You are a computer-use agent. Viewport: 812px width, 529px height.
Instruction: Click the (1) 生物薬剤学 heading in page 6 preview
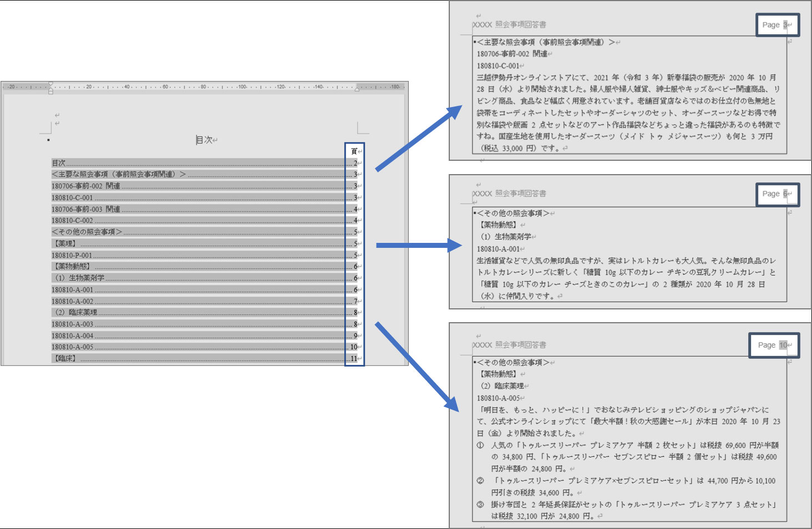[x=505, y=237]
